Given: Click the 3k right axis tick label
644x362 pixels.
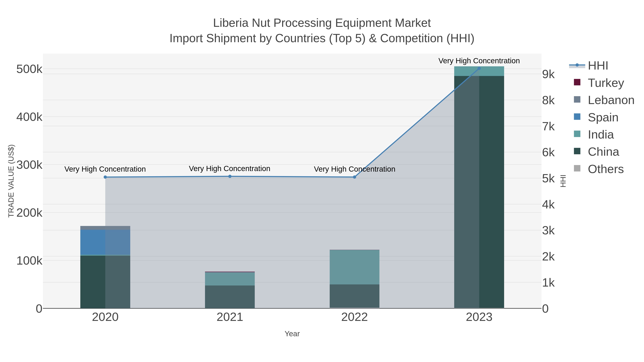Looking at the screenshot, I should click(x=548, y=231).
